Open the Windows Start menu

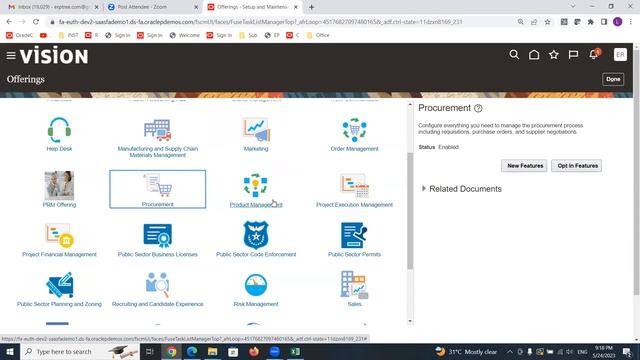coord(9,352)
